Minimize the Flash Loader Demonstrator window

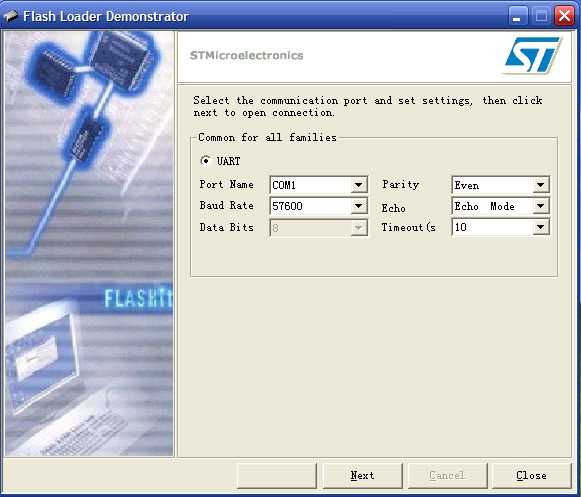[x=517, y=16]
